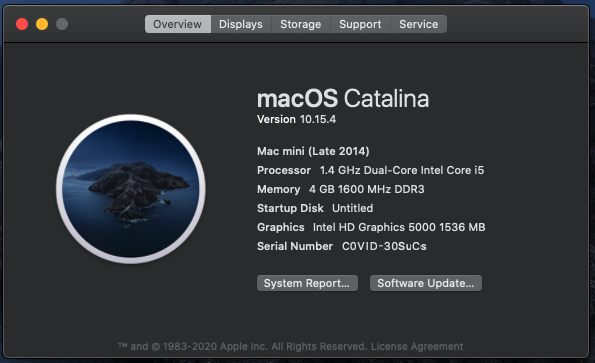595x363 pixels.
Task: Click the macOS Catalina island icon
Action: pos(131,189)
